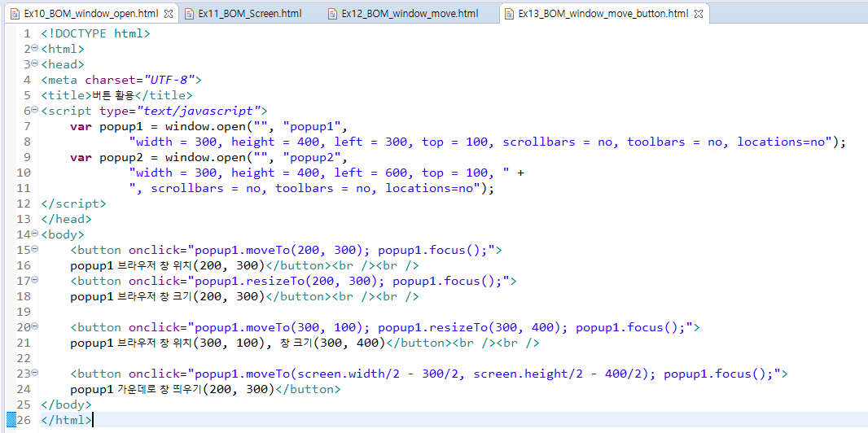Collapse the head tag fold on line 3
This screenshot has width=868, height=433.
[34, 63]
